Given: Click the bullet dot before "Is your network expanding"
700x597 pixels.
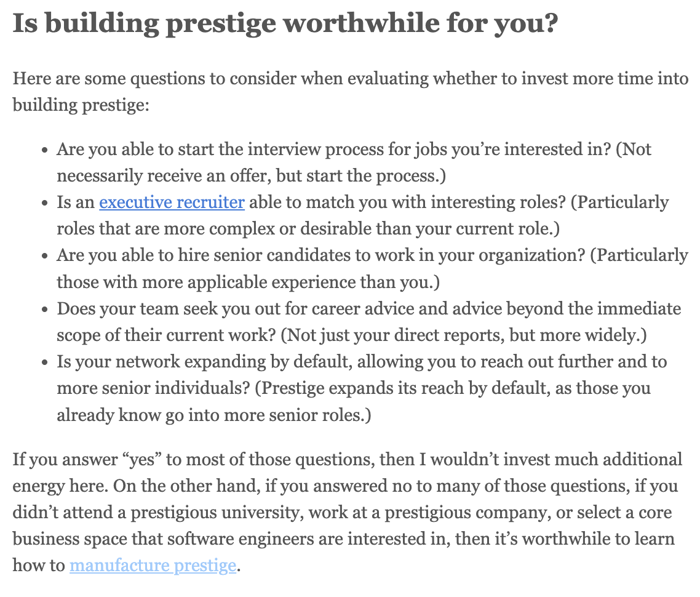Looking at the screenshot, I should 44,363.
